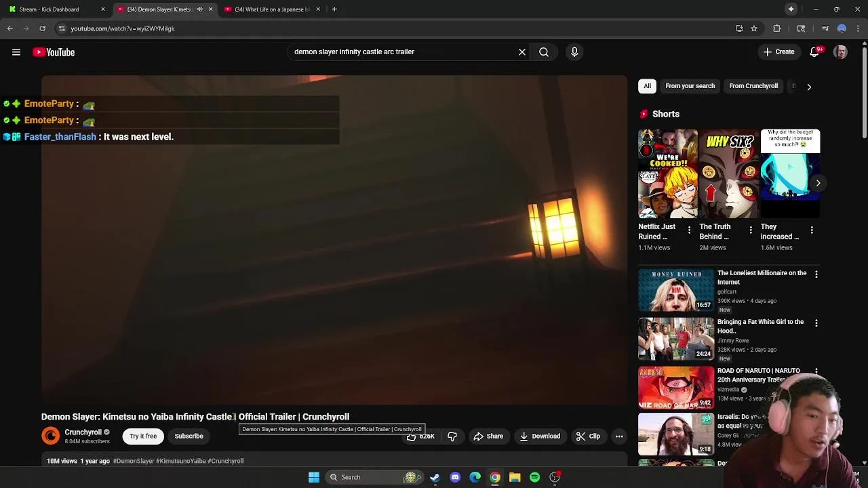Screen dimensions: 868x488
Task: Open the WHY SIX short thumbnail
Action: (729, 174)
